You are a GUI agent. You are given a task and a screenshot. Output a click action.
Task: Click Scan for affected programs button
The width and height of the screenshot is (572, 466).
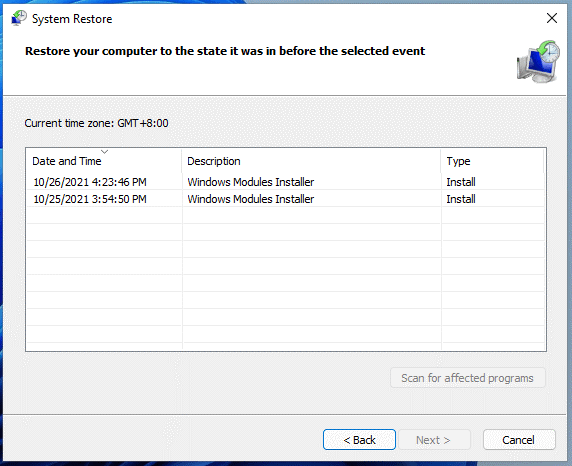coord(468,378)
